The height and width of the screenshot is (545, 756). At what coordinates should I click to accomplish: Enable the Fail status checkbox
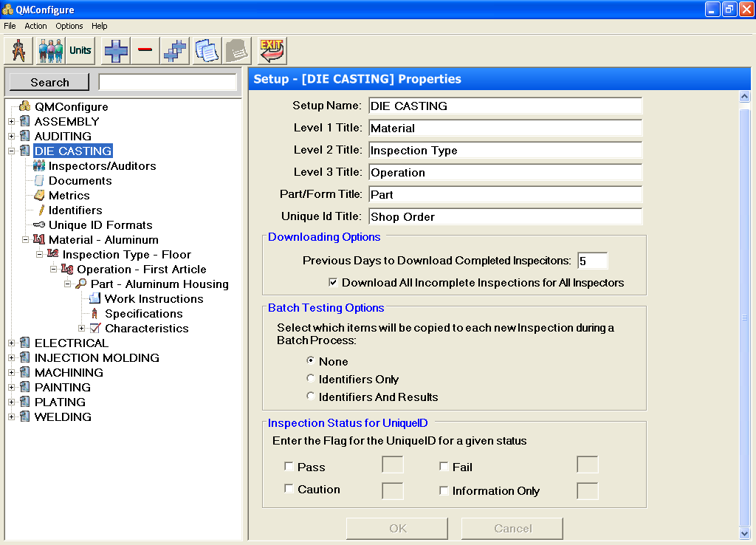click(444, 467)
